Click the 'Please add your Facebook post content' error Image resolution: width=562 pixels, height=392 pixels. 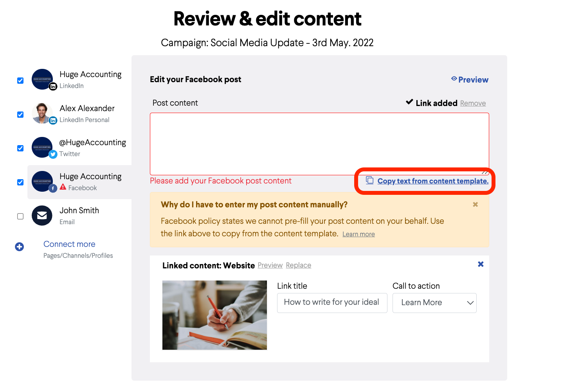pos(221,181)
